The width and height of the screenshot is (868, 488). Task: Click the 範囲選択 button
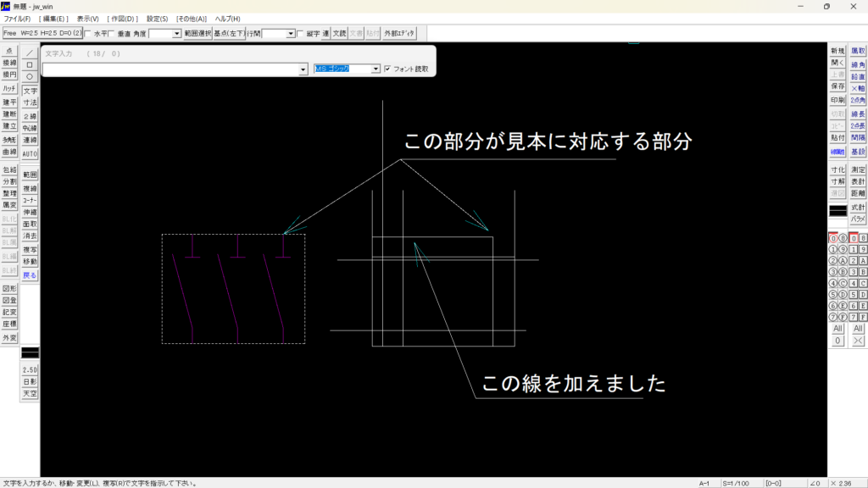[x=198, y=34]
